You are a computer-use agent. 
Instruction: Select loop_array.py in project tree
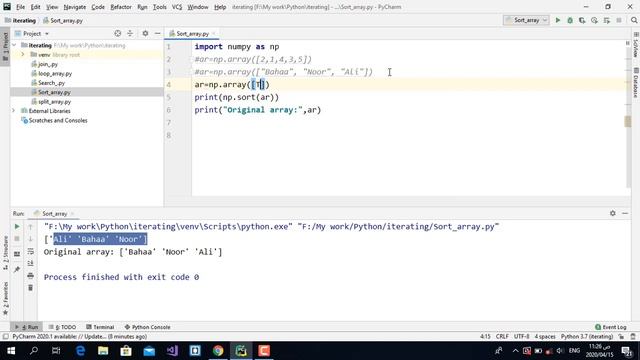(x=55, y=73)
